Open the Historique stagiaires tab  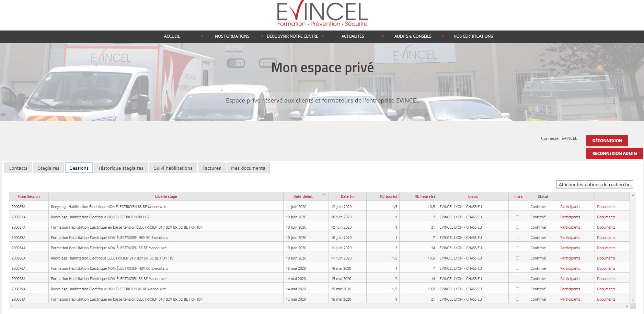click(x=121, y=168)
